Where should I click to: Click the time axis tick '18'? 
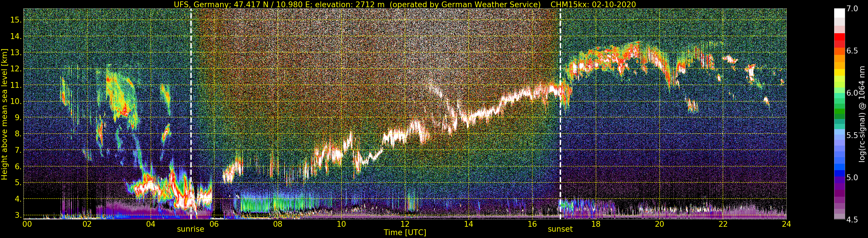(x=596, y=224)
